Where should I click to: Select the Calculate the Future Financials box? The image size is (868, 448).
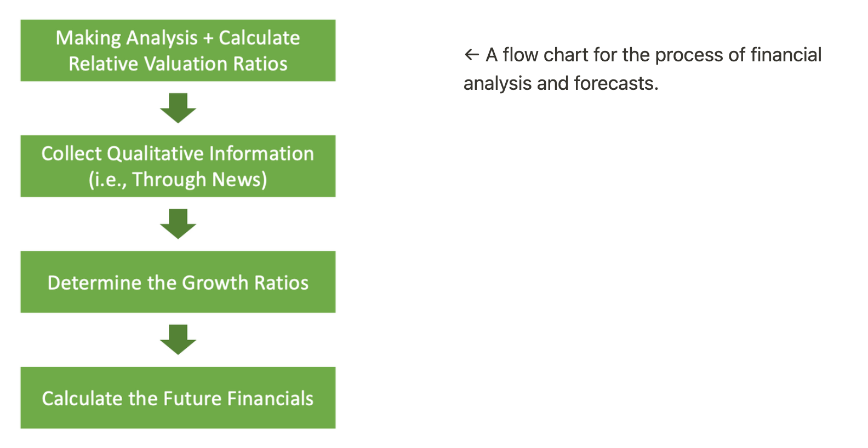tap(178, 398)
